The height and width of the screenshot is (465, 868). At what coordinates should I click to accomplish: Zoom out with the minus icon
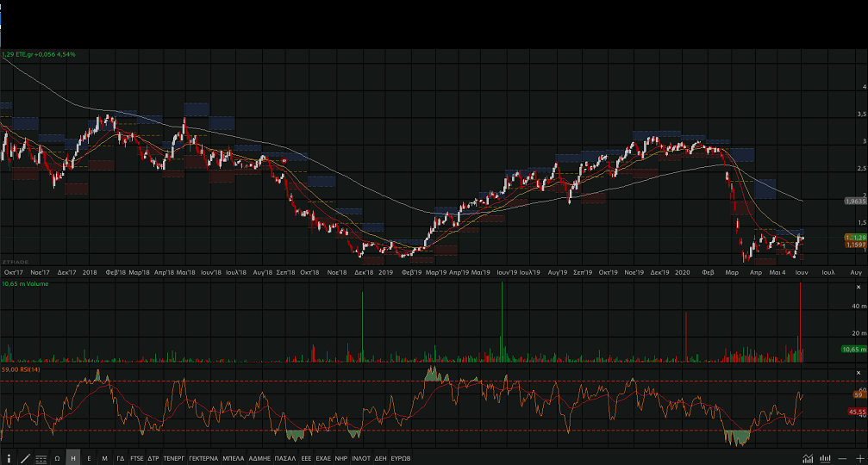coord(842,458)
